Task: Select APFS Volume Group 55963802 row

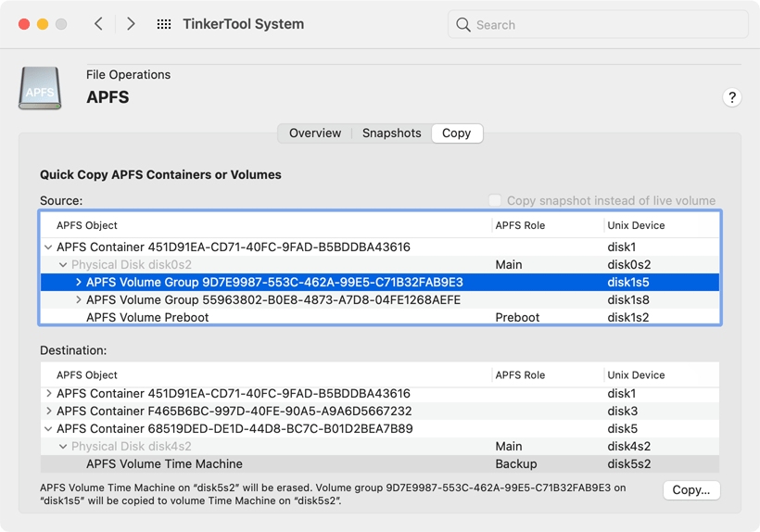Action: [x=379, y=300]
